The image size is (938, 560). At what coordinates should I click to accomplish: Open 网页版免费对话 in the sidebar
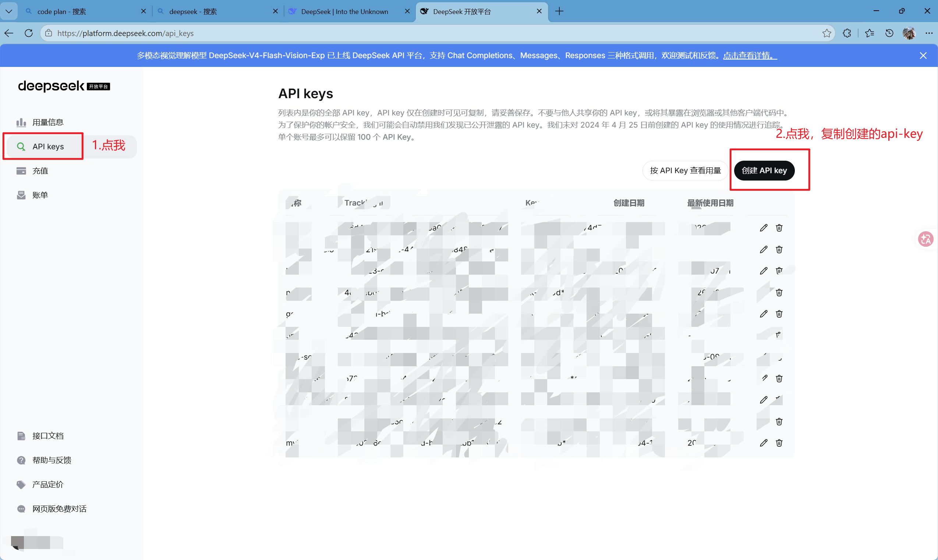click(72, 509)
